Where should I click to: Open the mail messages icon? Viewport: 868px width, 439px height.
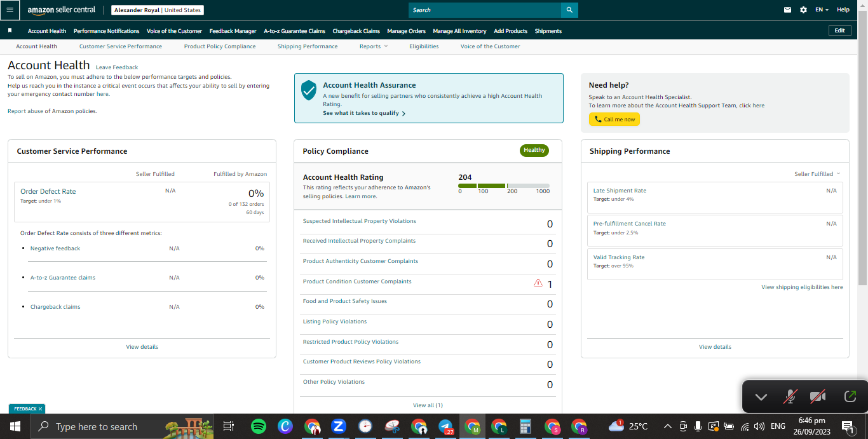pyautogui.click(x=788, y=10)
